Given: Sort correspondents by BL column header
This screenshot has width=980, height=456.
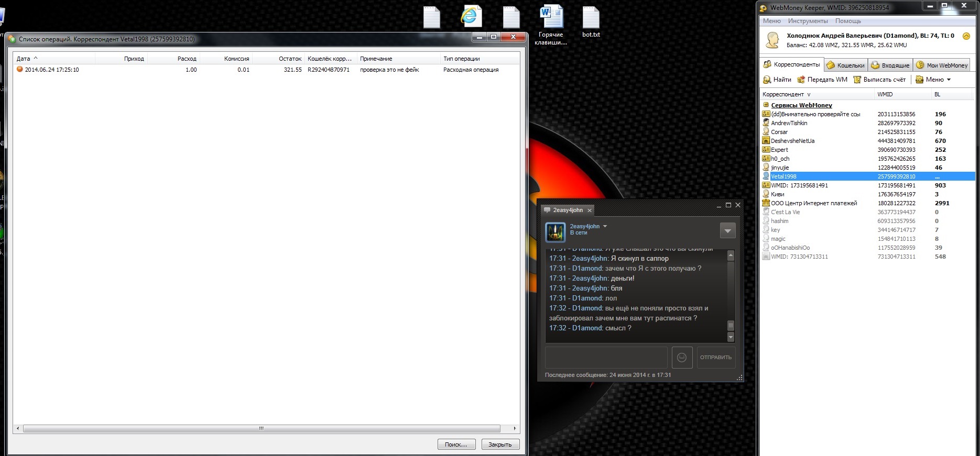Looking at the screenshot, I should 952,94.
